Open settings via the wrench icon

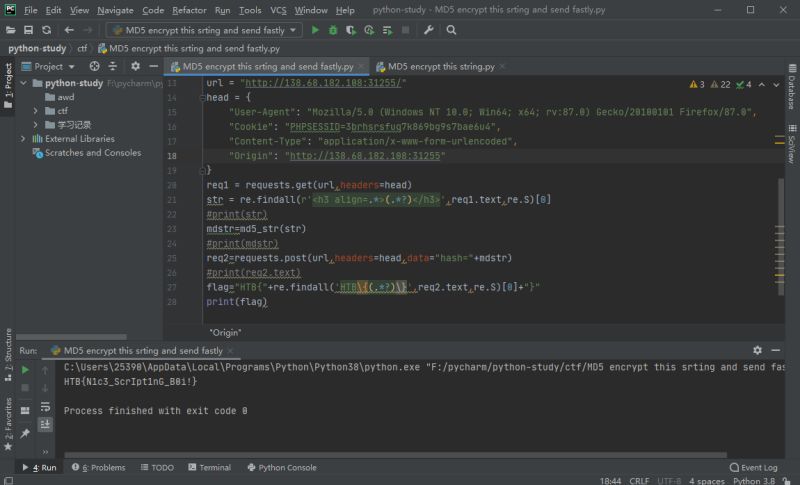429,30
